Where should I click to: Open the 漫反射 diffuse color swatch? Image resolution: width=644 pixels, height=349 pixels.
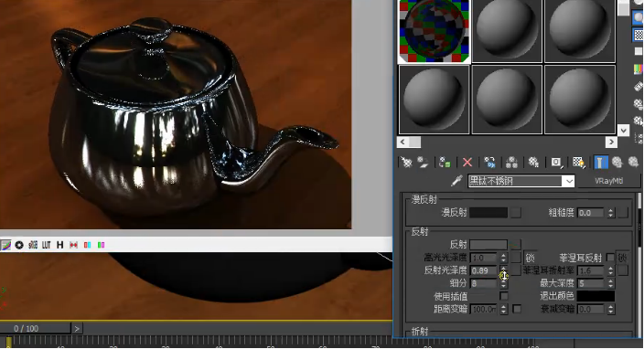(x=488, y=213)
